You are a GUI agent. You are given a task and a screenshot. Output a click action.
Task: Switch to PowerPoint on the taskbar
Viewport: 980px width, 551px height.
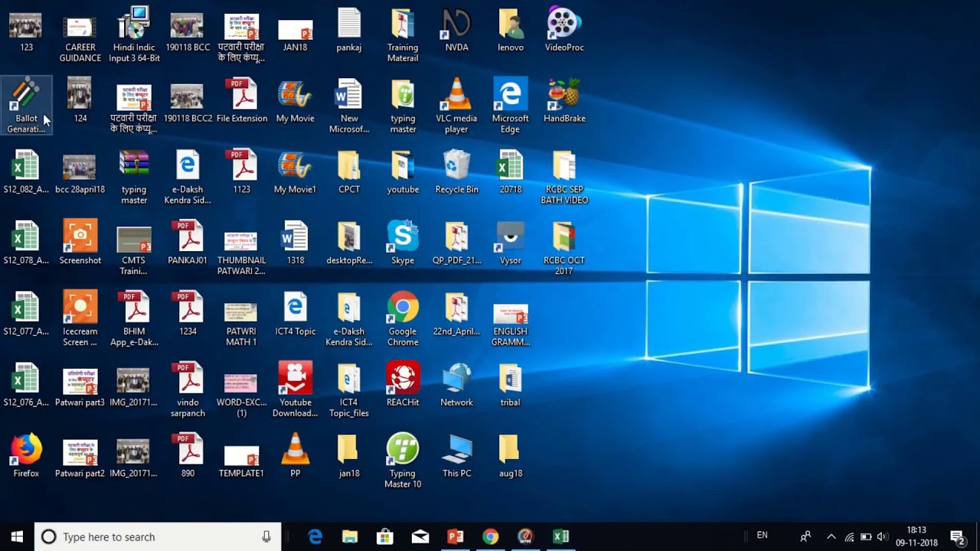(456, 536)
